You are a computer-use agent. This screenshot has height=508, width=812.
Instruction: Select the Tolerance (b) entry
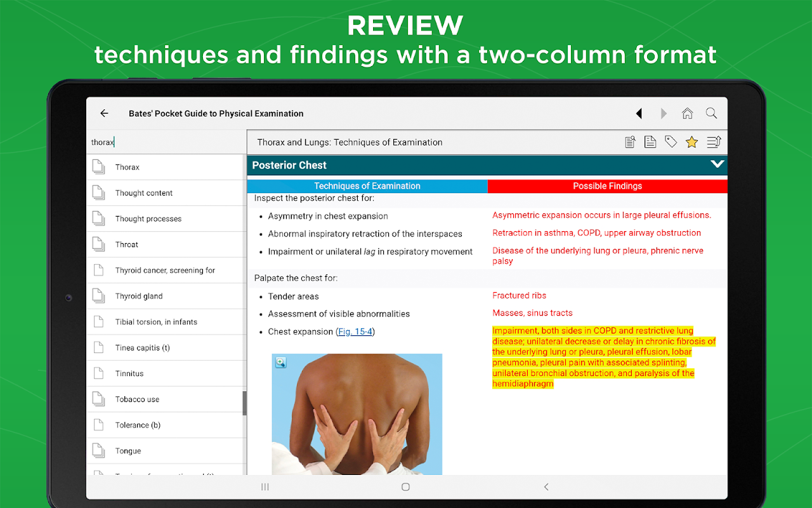(x=166, y=425)
